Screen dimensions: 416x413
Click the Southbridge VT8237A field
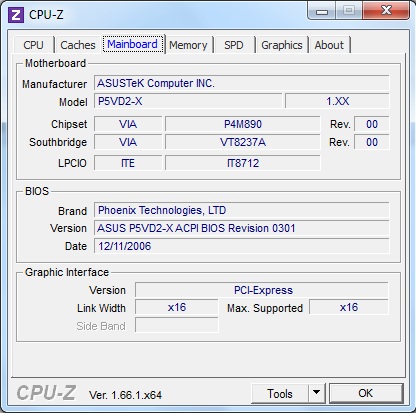tap(243, 142)
